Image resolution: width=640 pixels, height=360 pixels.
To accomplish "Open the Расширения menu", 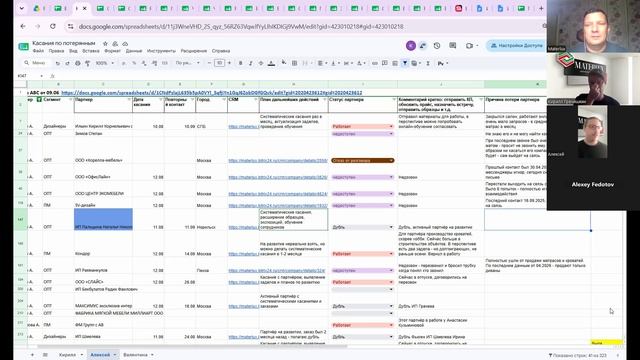I will pos(194,51).
